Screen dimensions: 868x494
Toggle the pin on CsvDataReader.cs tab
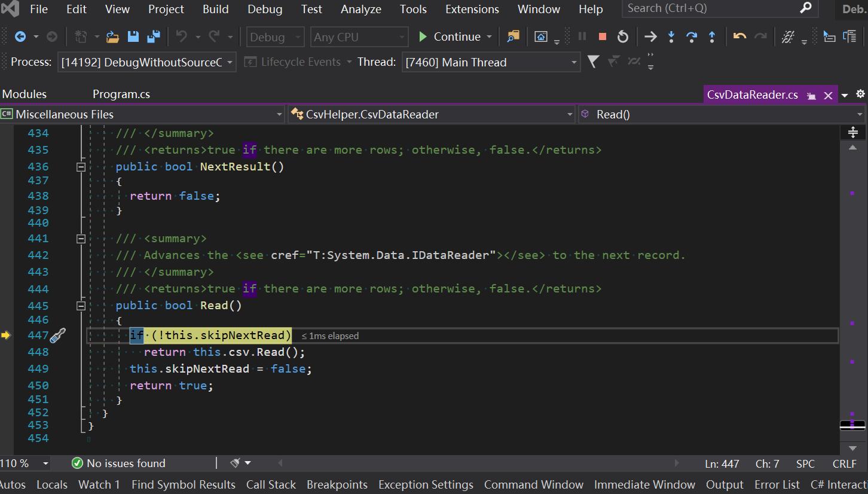[x=811, y=96]
